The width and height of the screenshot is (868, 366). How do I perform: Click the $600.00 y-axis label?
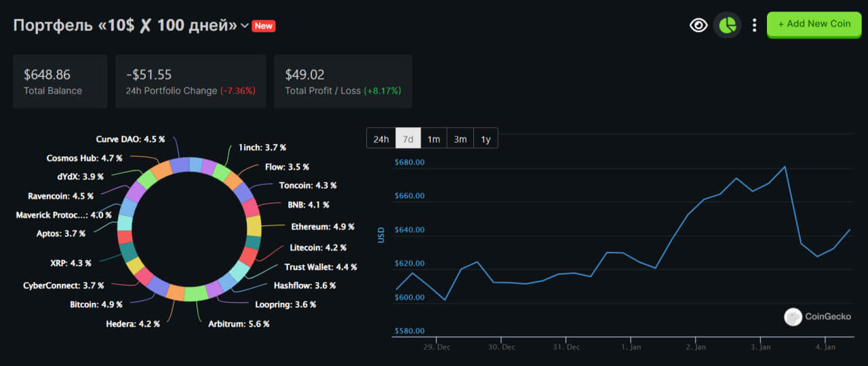[410, 297]
